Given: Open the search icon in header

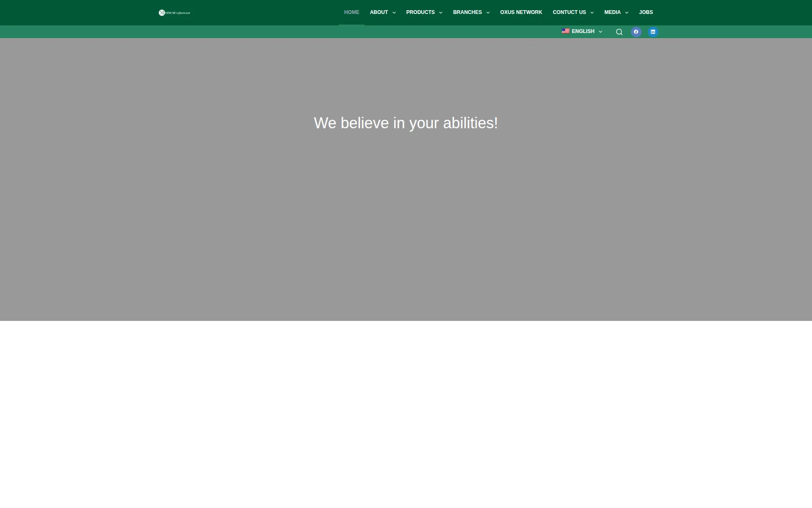Looking at the screenshot, I should click(x=619, y=32).
